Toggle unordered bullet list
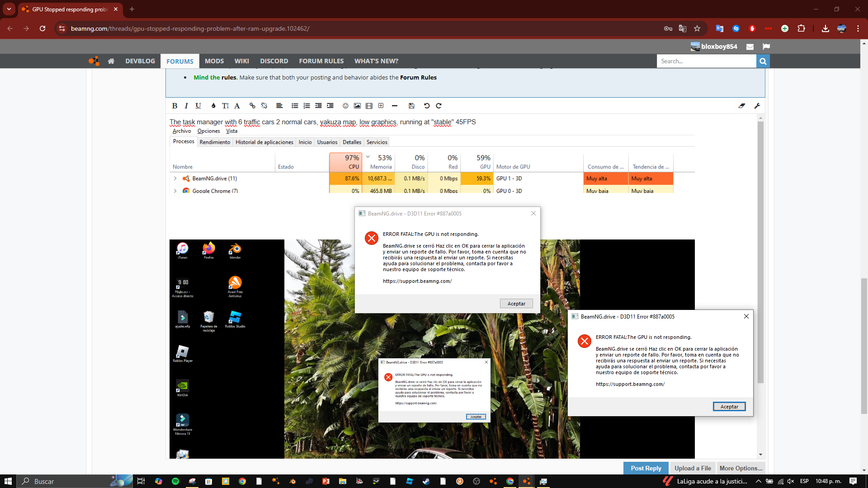 coord(295,106)
